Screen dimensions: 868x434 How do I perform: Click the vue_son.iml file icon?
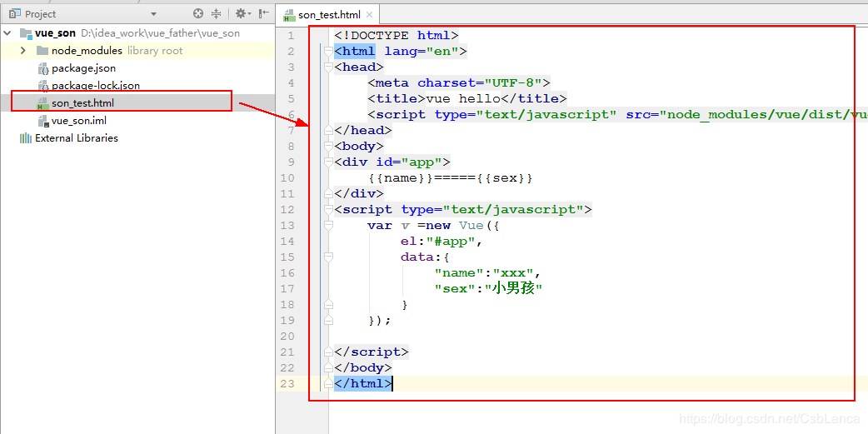[43, 121]
